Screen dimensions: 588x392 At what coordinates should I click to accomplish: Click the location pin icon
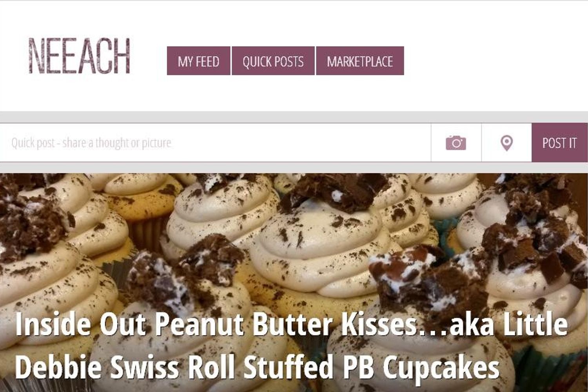pyautogui.click(x=506, y=143)
